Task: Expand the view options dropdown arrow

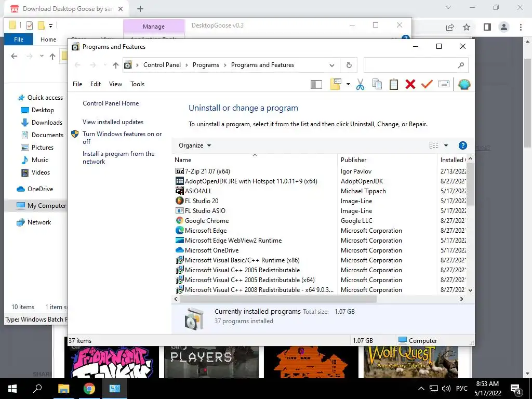Action: [446, 145]
